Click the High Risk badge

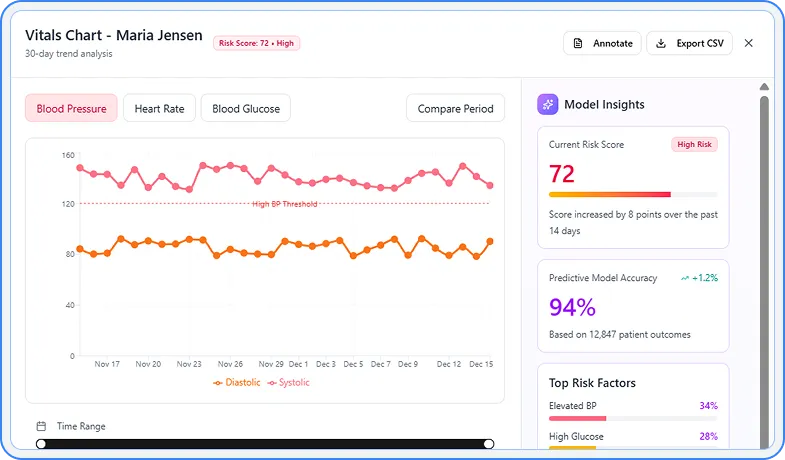pyautogui.click(x=694, y=145)
